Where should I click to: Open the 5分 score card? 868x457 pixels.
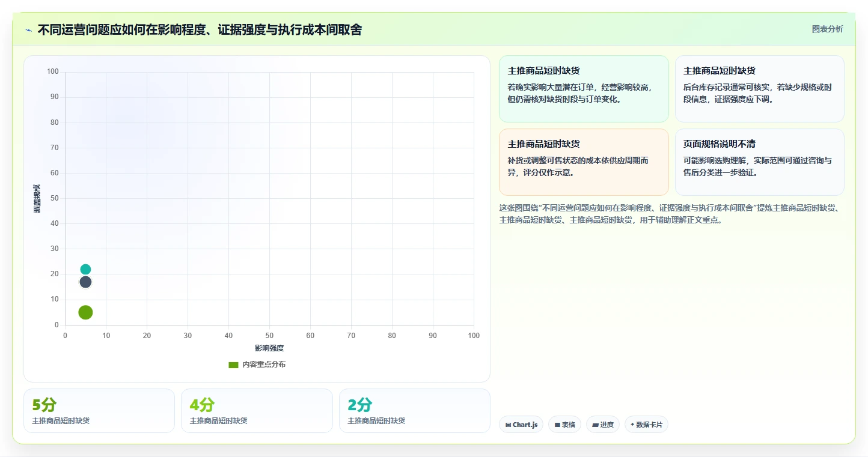[x=99, y=411]
